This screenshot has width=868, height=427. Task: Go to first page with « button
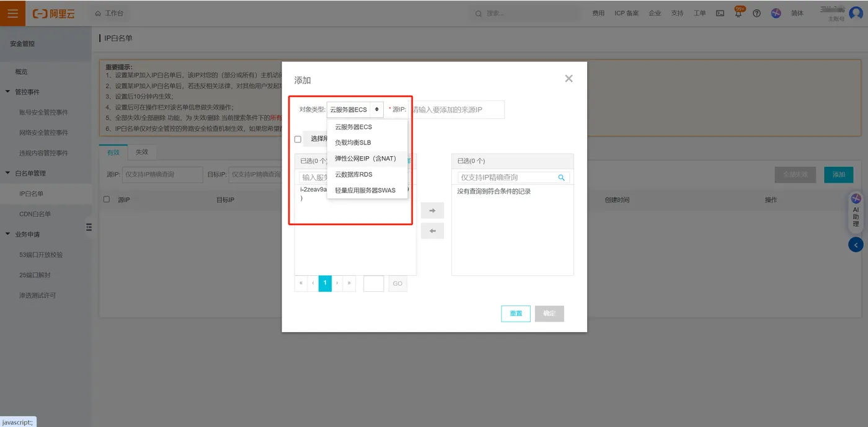(301, 283)
